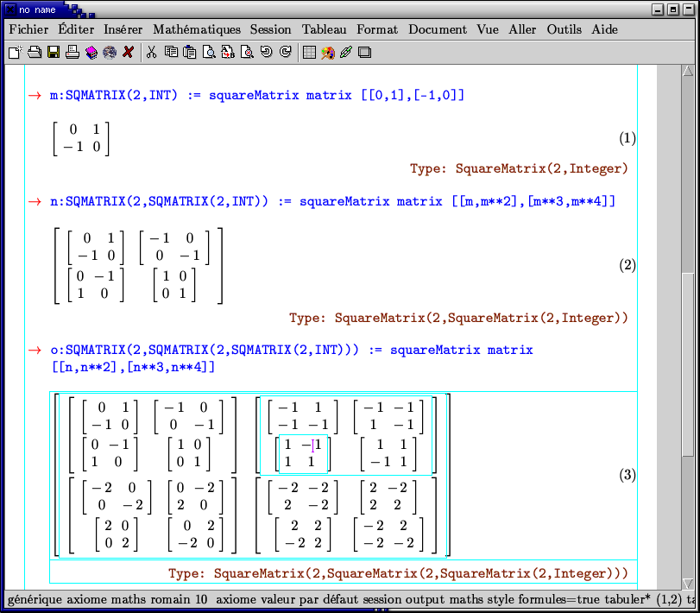Create a new document with the blank page icon
Screen dimensions: 700x613
tap(15, 52)
